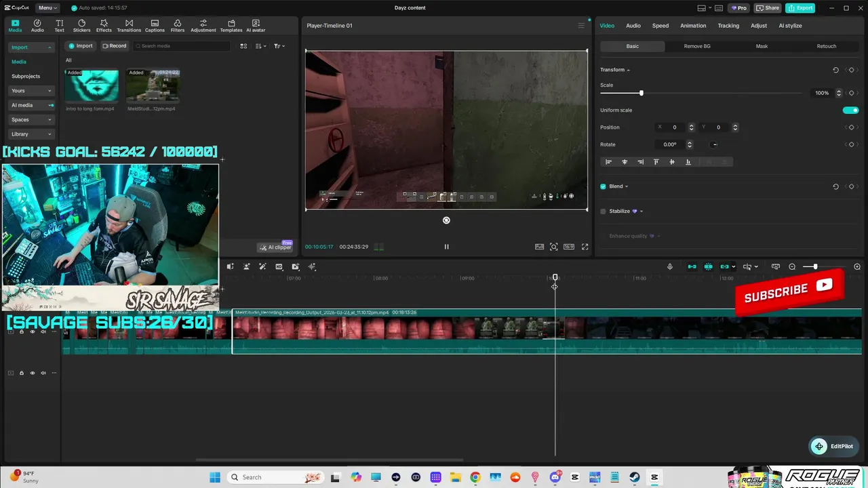The image size is (868, 488).
Task: Add a Scale keyframe diamond
Action: [851, 93]
